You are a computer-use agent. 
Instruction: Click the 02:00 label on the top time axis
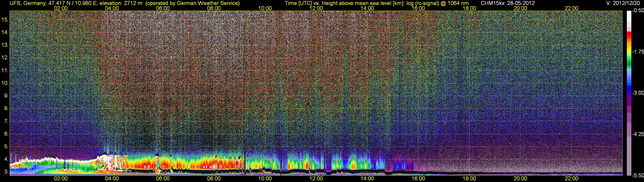click(61, 8)
